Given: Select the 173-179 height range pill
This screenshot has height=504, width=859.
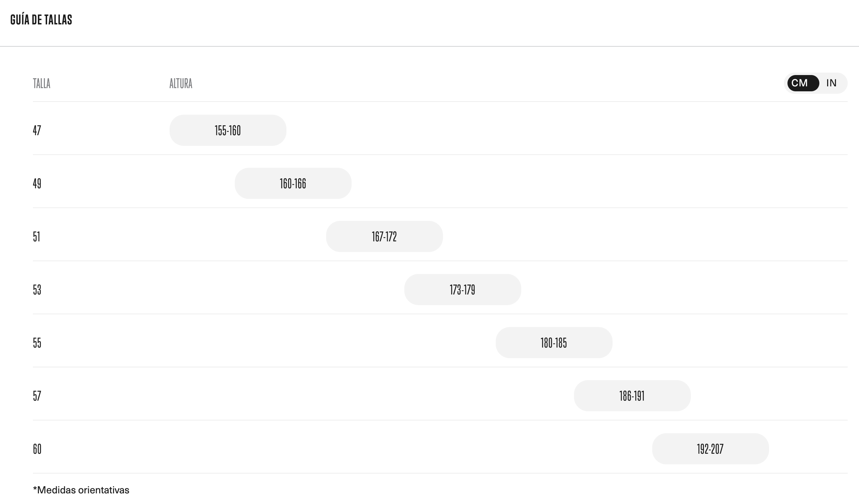Looking at the screenshot, I should click(462, 290).
